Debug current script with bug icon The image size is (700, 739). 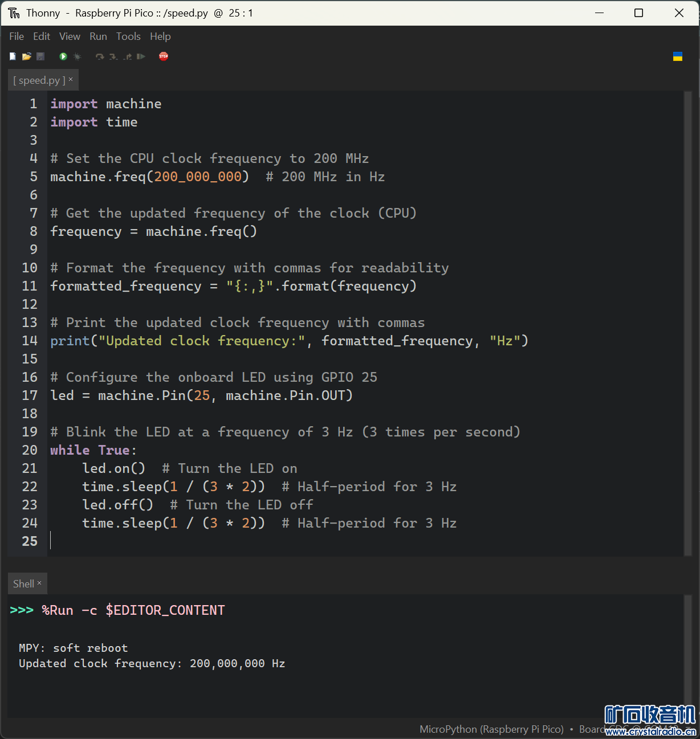(78, 56)
